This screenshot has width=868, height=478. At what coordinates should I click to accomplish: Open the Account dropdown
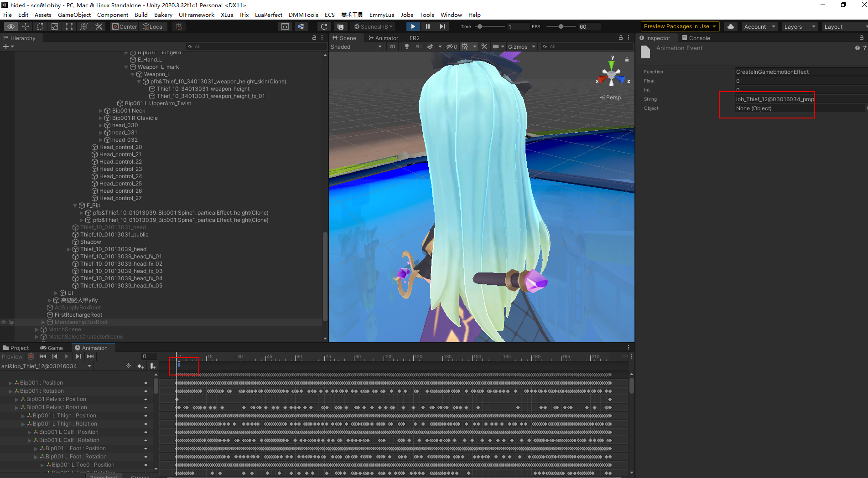click(759, 26)
